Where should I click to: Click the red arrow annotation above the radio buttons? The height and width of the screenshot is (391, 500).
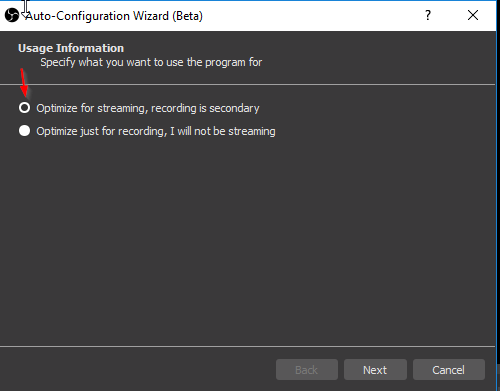24,82
